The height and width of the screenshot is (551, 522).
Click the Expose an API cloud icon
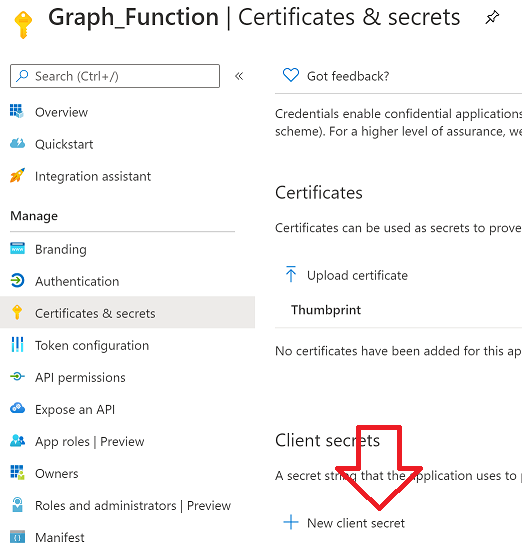pyautogui.click(x=17, y=408)
